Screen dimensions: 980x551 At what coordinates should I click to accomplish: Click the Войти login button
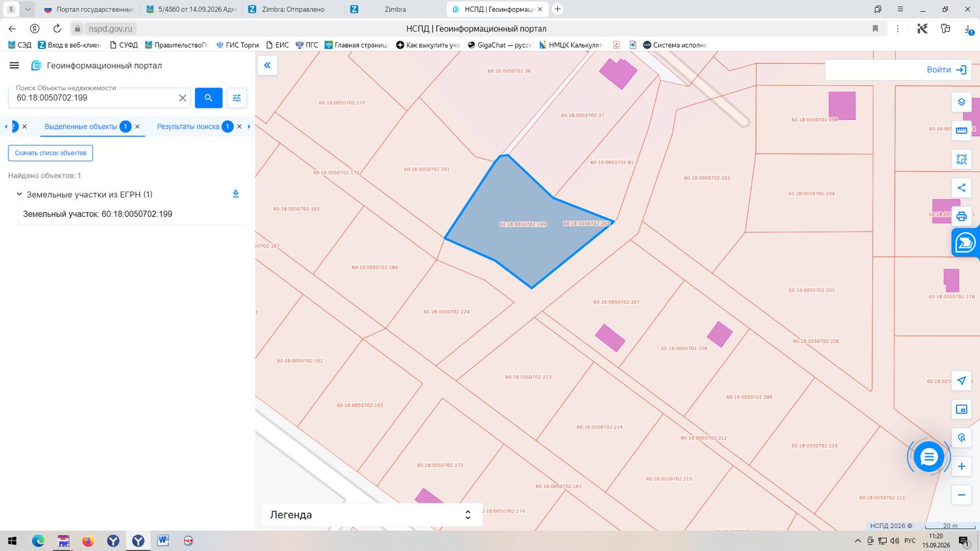(x=947, y=70)
